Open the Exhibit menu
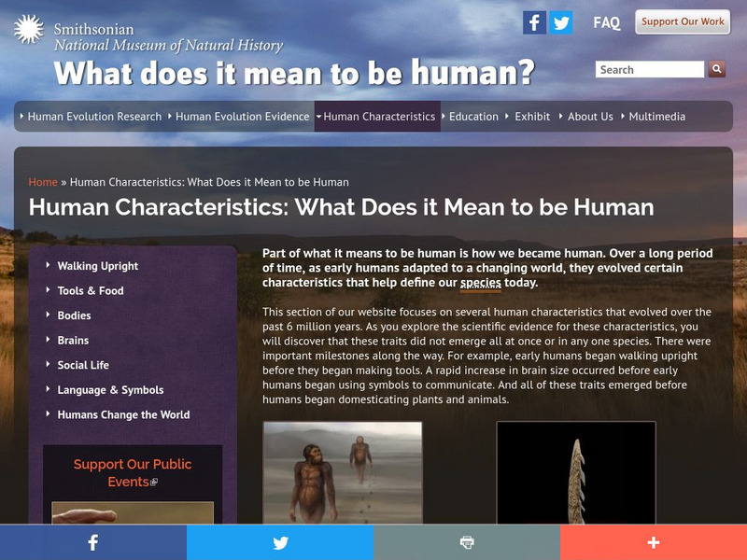 point(532,117)
